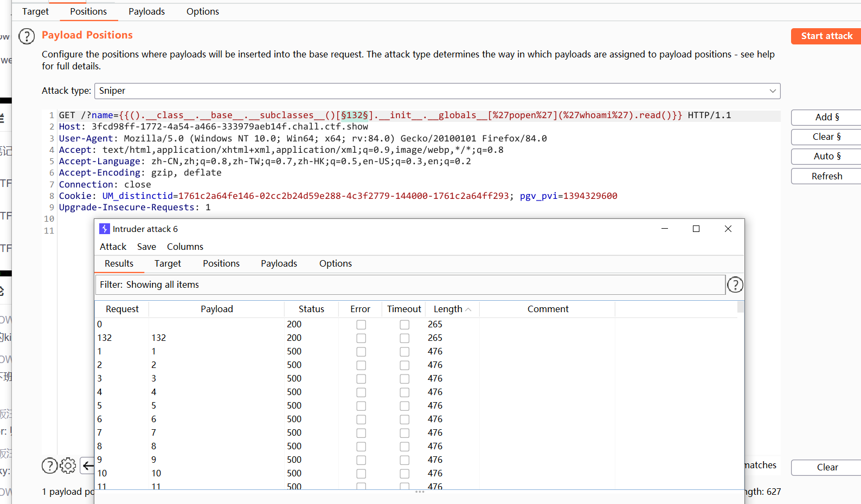Select result row for request 0
Viewport: 861px width, 504px height.
416,325
